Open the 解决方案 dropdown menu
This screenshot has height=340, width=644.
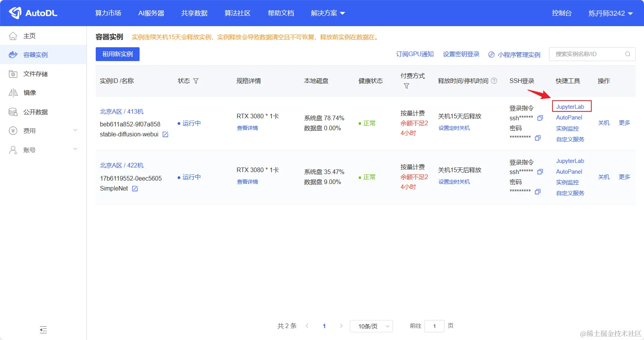(328, 13)
